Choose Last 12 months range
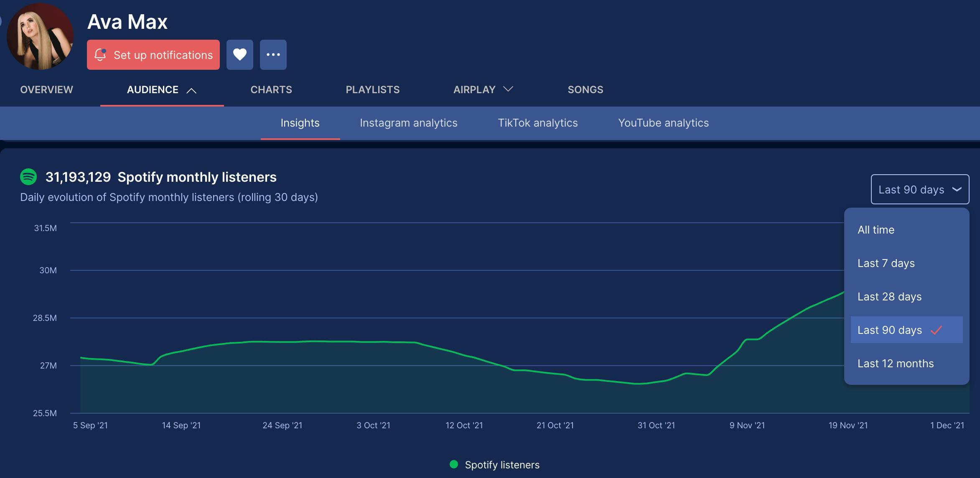 click(x=896, y=364)
